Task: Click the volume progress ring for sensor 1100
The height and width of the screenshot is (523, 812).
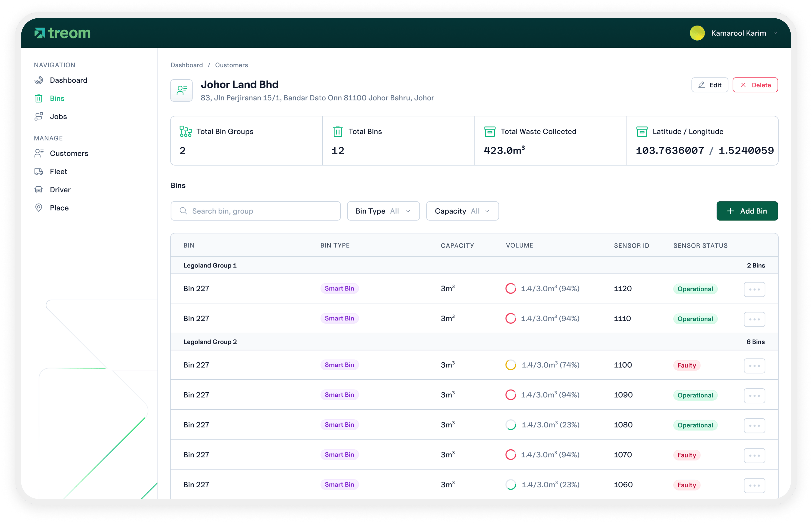Action: tap(510, 365)
